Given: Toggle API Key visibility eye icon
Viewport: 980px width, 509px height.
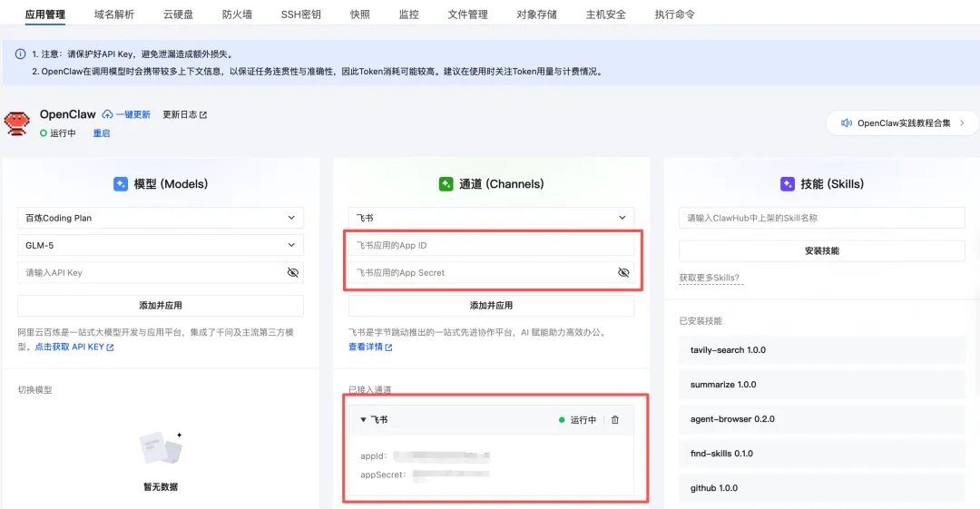Looking at the screenshot, I should [292, 272].
